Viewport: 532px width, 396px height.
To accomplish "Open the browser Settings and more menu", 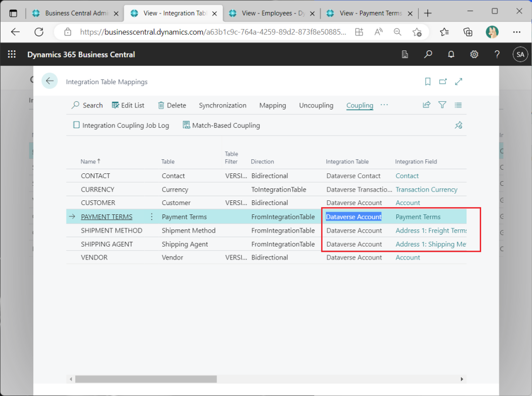I will pos(517,32).
